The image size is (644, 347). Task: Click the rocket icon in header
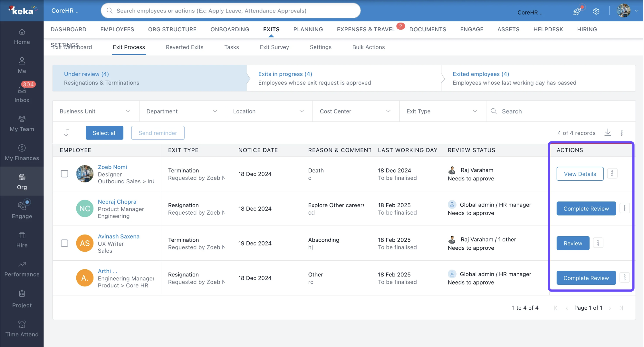click(x=577, y=11)
